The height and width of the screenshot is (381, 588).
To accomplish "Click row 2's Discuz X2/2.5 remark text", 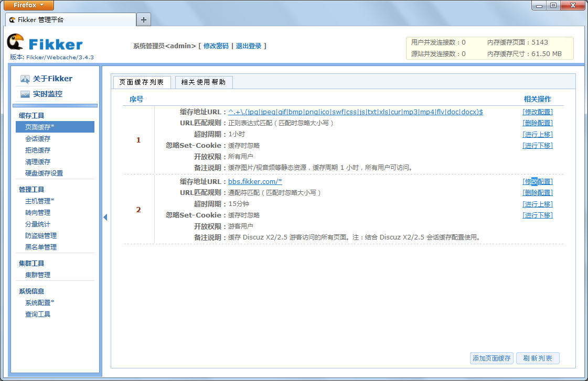I will coord(355,237).
